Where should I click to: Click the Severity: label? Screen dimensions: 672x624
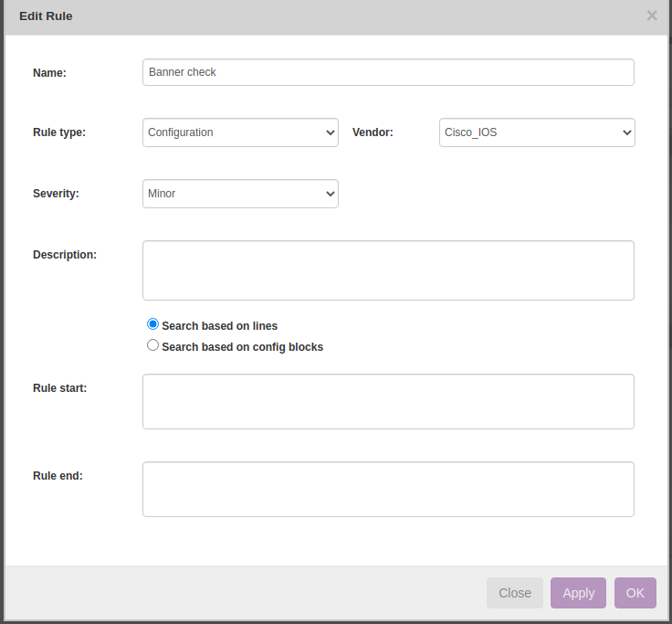pos(56,194)
